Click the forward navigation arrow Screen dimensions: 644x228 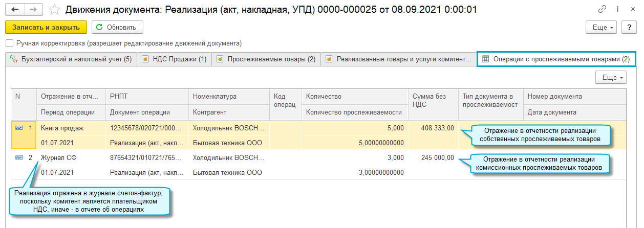pos(33,10)
